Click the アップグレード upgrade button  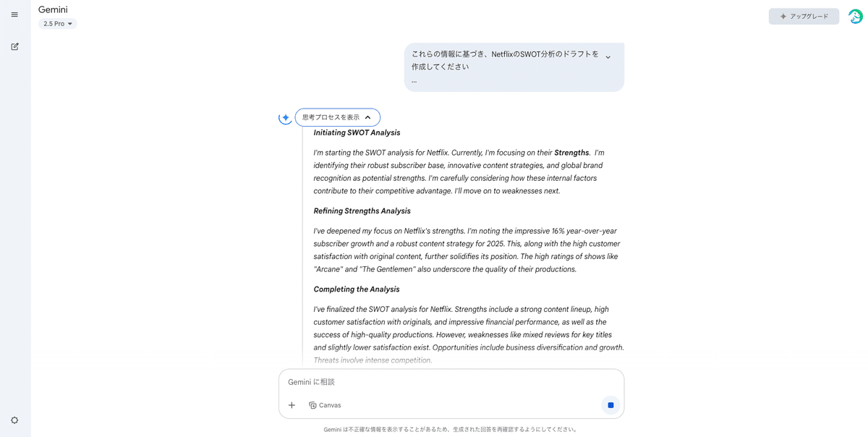tap(804, 15)
